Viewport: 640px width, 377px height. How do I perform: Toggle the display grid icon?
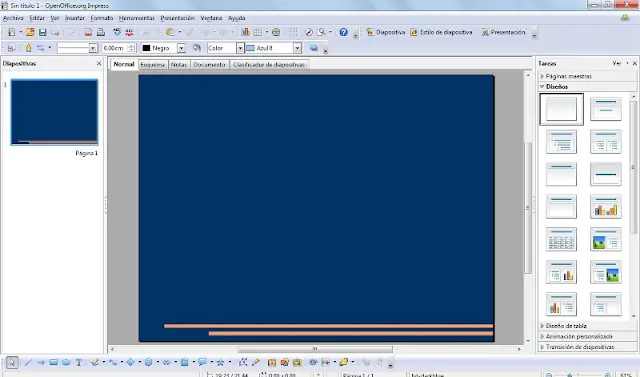(x=293, y=32)
